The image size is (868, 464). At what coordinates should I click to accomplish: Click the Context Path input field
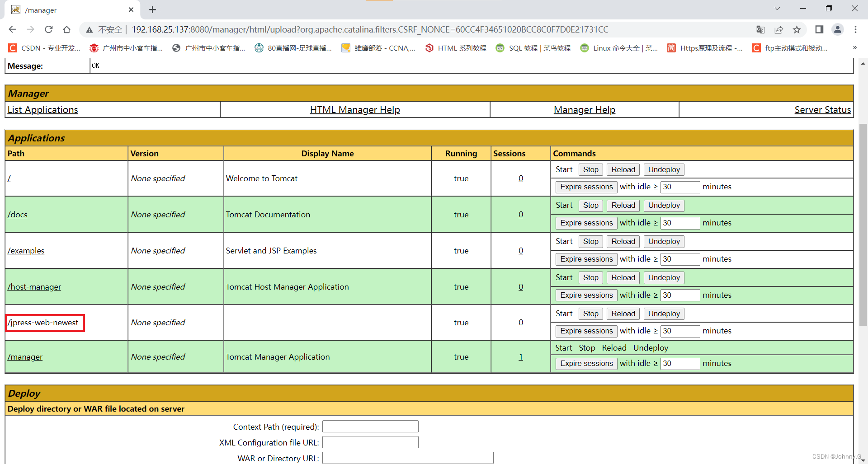[x=370, y=427]
